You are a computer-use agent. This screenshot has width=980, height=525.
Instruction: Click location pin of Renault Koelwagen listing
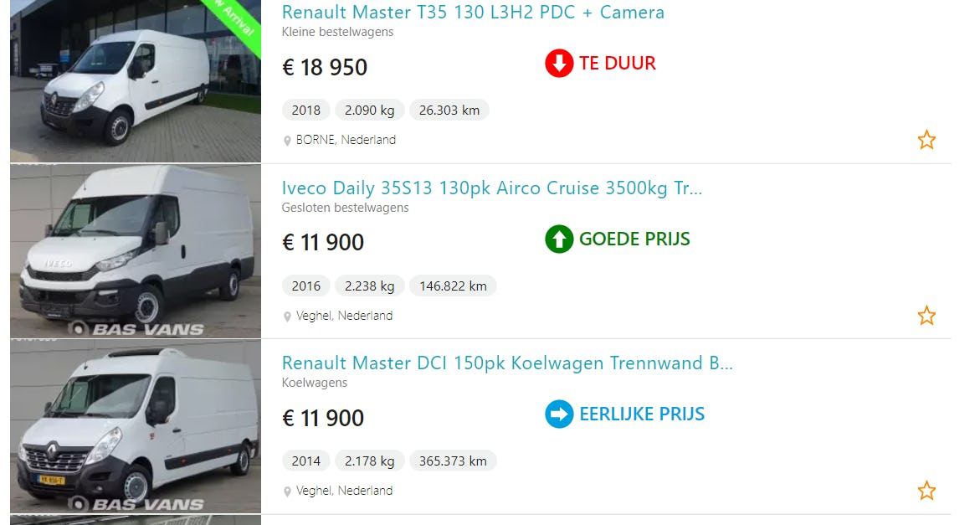click(288, 492)
